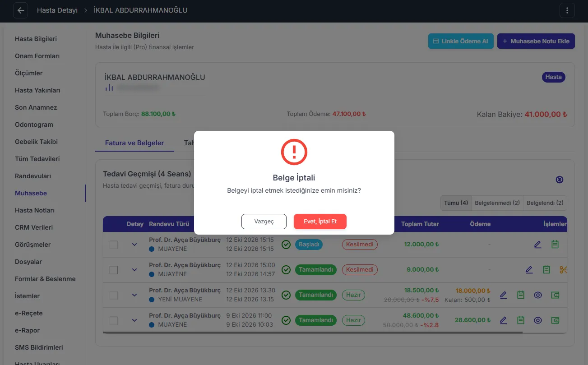The width and height of the screenshot is (588, 365).
Task: Select checkbox for the 12 Eki 2026 15:15 session
Action: (114, 245)
